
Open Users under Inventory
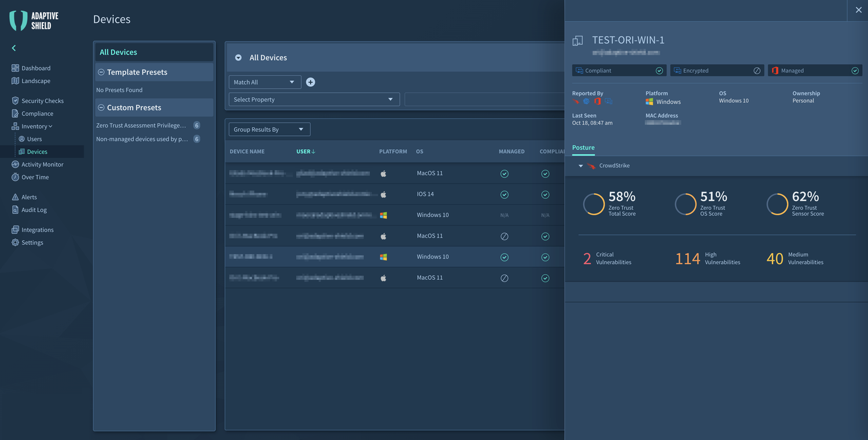pos(34,139)
